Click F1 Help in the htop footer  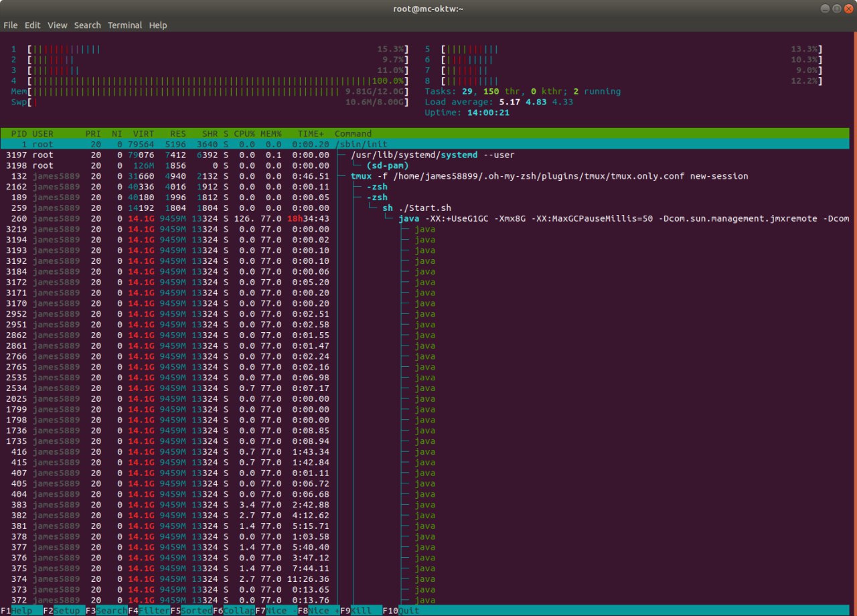tap(21, 611)
